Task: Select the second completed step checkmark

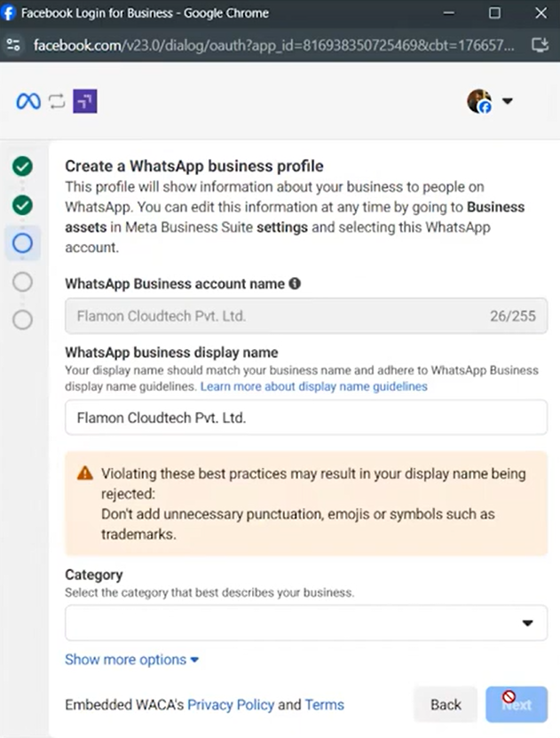Action: [22, 205]
